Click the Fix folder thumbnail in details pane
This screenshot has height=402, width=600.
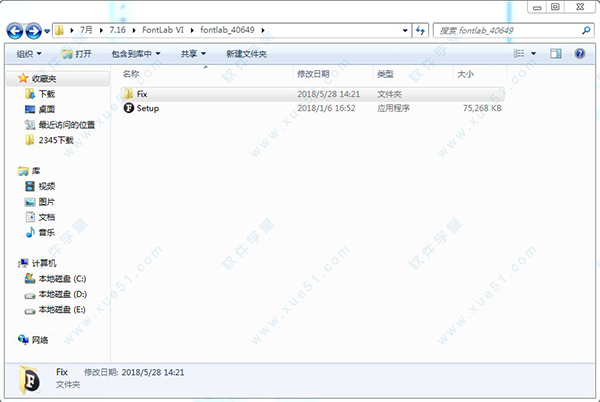click(x=30, y=380)
